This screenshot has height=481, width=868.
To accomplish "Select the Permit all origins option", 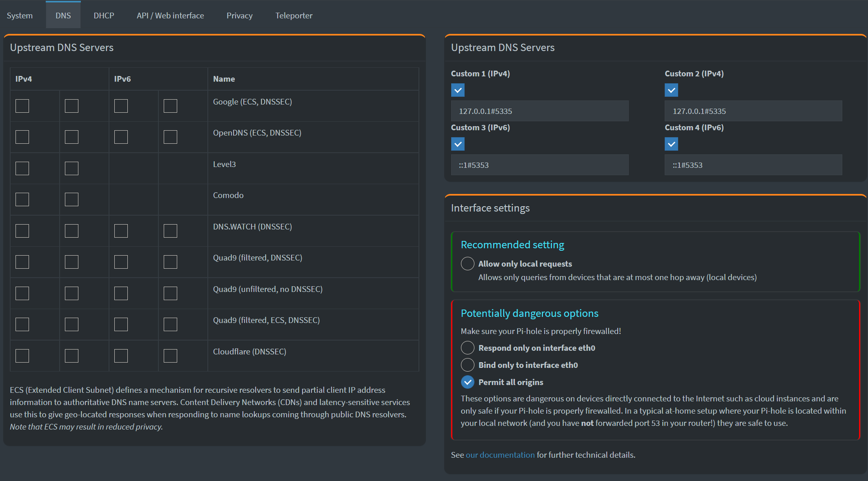I will 467,382.
